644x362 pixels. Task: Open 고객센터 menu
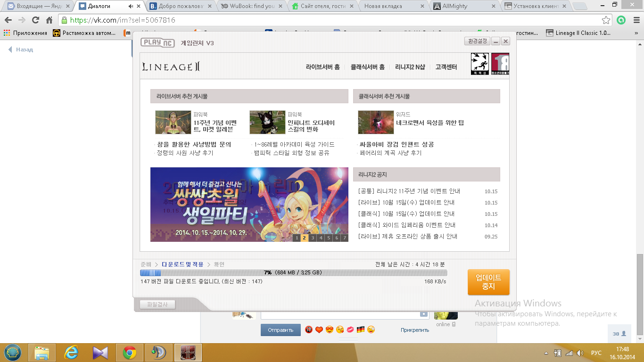point(446,67)
